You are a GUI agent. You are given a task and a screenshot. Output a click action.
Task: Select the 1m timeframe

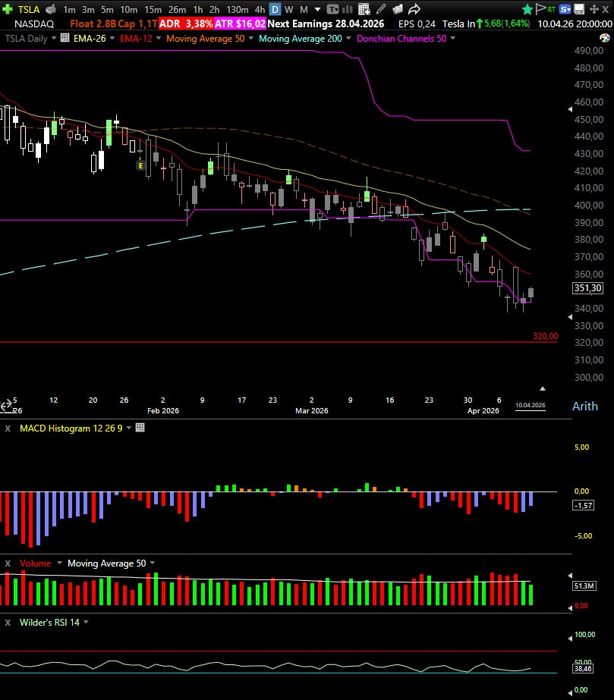69,9
